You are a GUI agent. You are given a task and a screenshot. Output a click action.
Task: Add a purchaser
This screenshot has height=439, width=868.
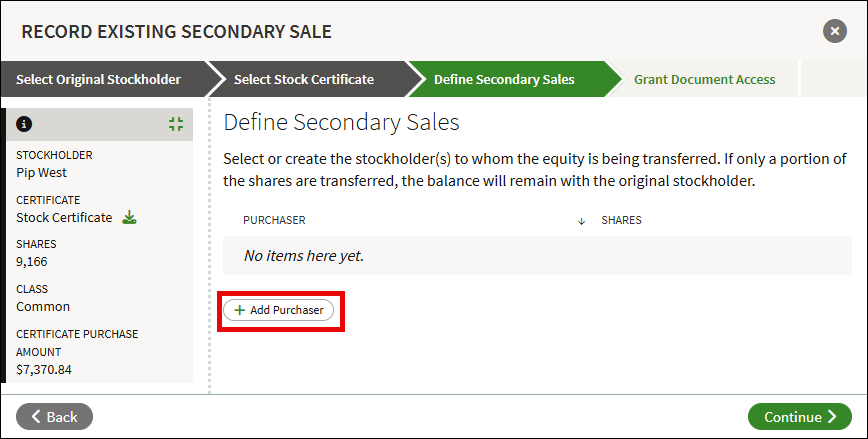278,310
